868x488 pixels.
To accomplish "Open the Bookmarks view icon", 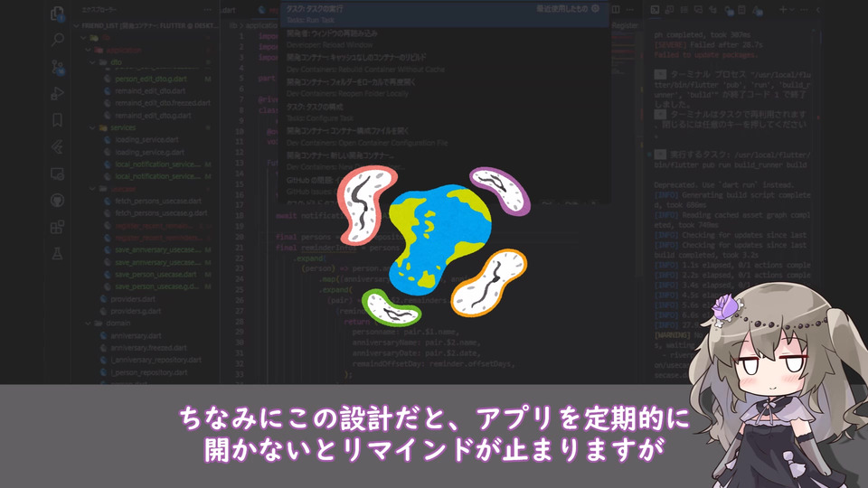I will (57, 120).
